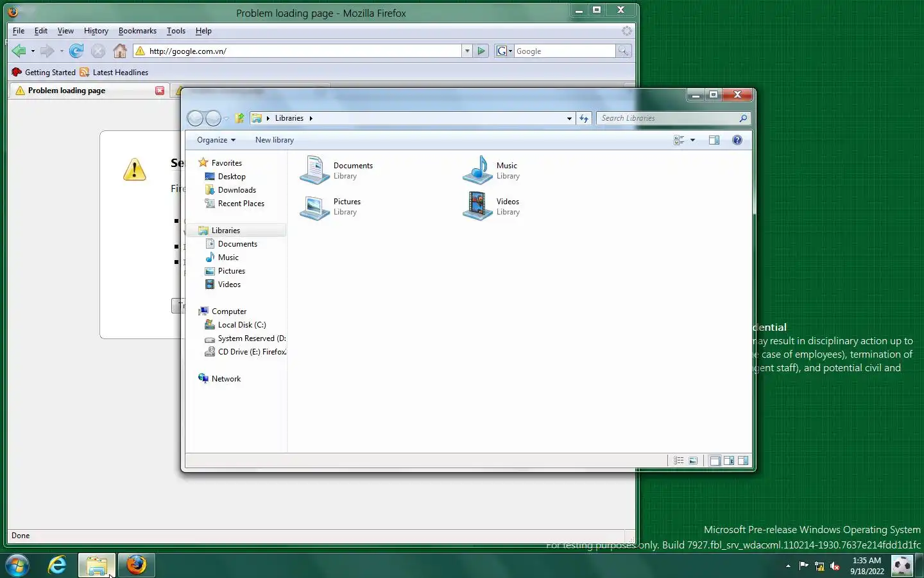Switch to large thumbnails view in status bar
This screenshot has height=578, width=924.
pos(693,460)
